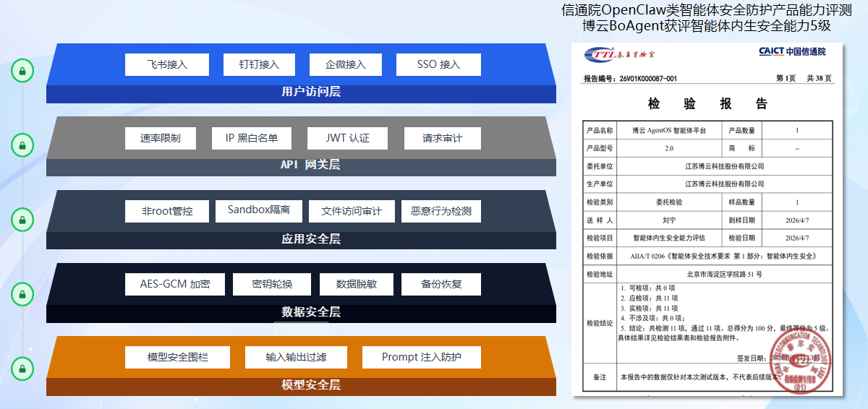Open the 输入输出过滤 box
The image size is (868, 409).
click(296, 357)
